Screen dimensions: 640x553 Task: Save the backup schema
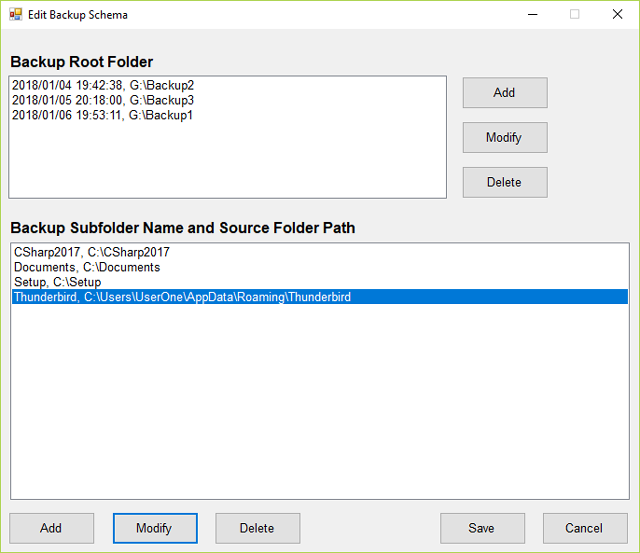[x=482, y=528]
